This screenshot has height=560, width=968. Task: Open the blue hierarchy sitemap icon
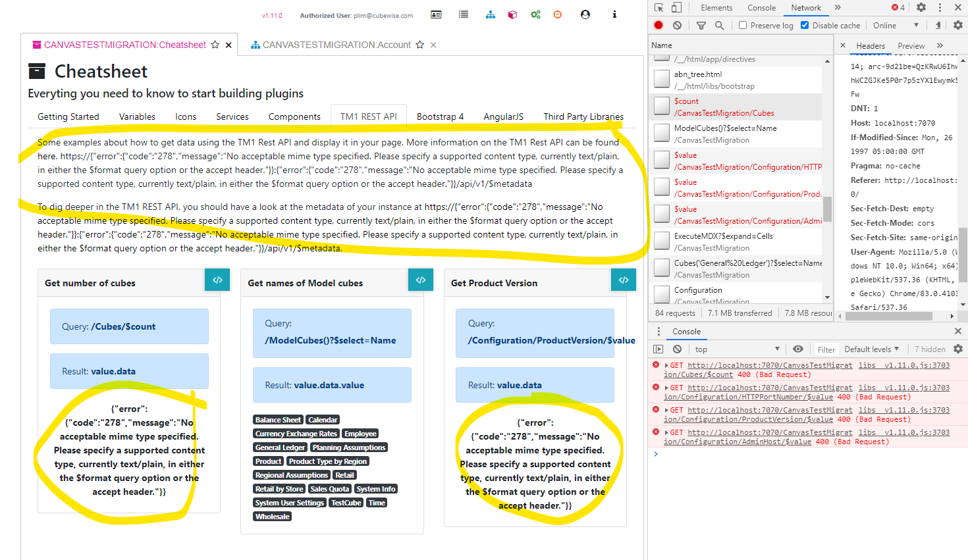491,14
